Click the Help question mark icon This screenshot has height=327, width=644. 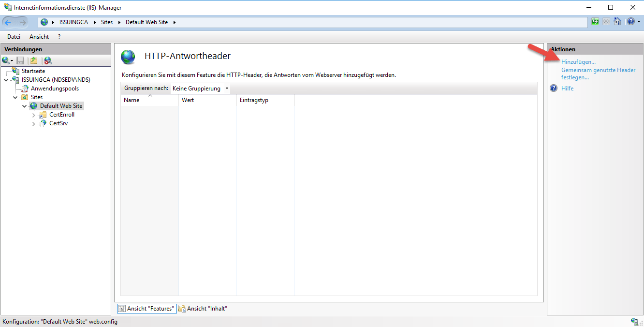coord(631,21)
